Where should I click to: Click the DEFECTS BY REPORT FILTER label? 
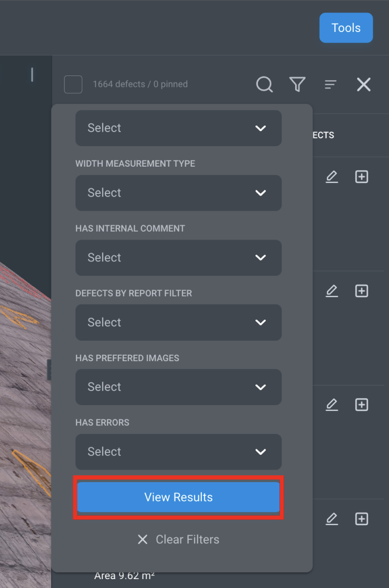point(134,293)
